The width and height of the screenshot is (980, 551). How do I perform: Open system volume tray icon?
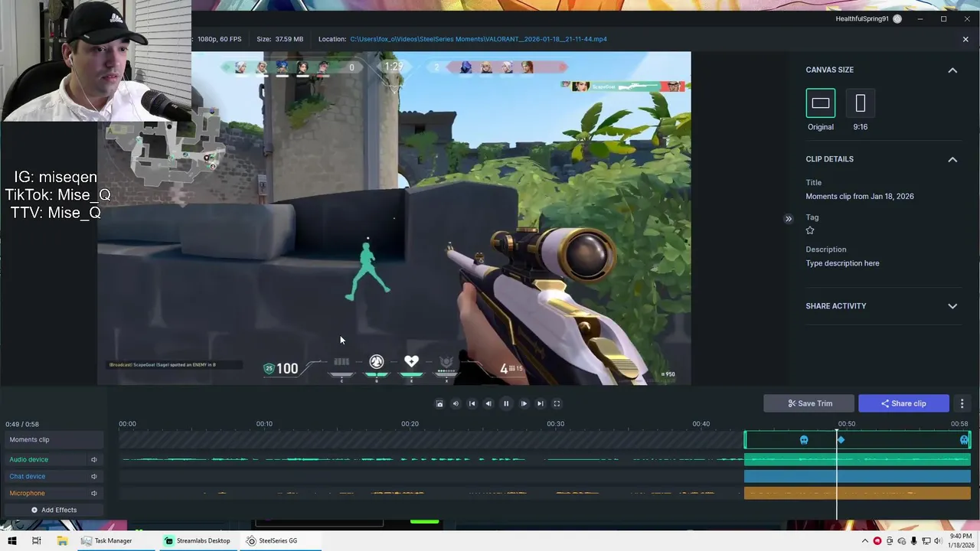click(x=939, y=541)
